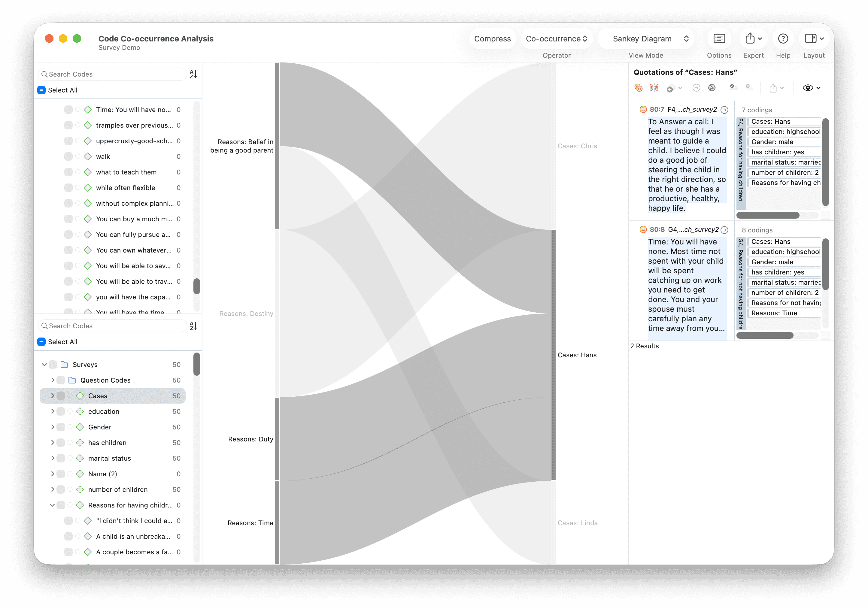Collapse Reasons for having children group
Screen dimensions: 868x609
[x=52, y=505]
